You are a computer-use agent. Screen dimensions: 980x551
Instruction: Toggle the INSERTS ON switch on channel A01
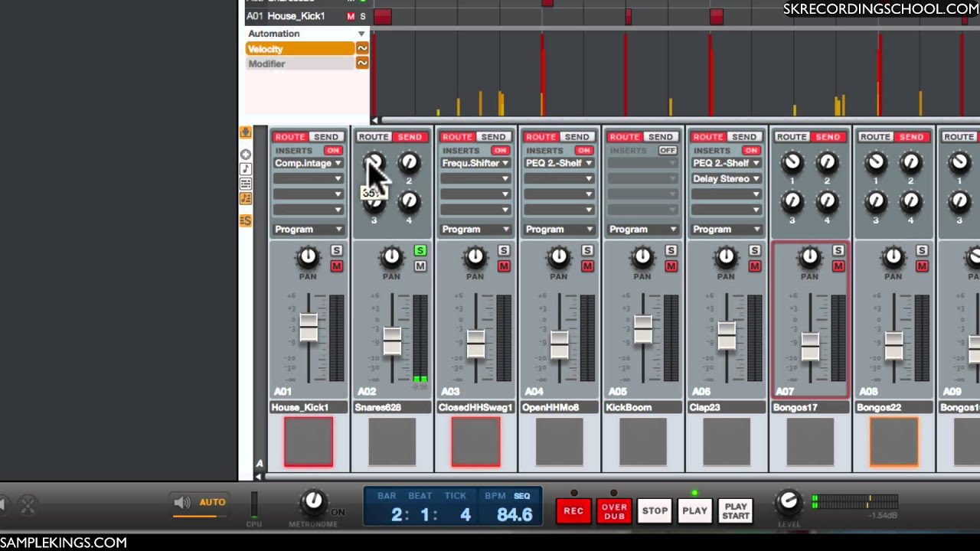click(332, 151)
